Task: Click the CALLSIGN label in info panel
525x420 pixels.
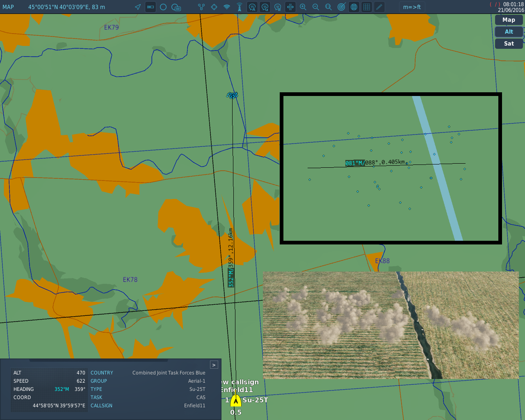Action: 101,406
